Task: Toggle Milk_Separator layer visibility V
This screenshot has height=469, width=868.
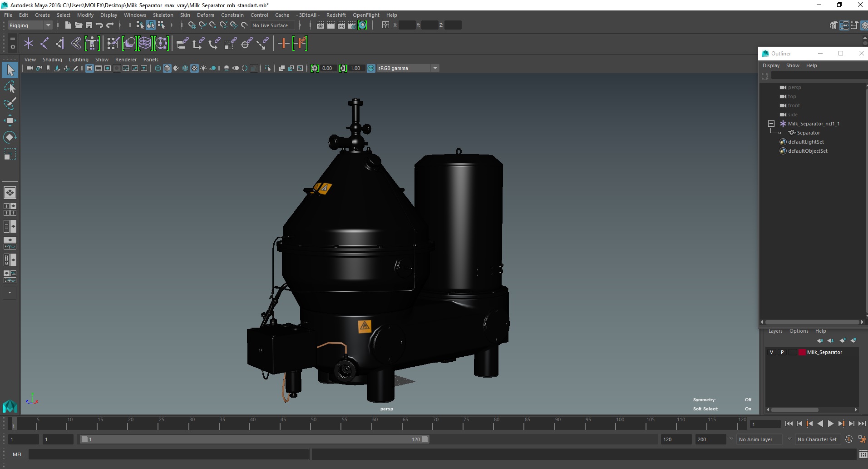Action: coord(771,352)
